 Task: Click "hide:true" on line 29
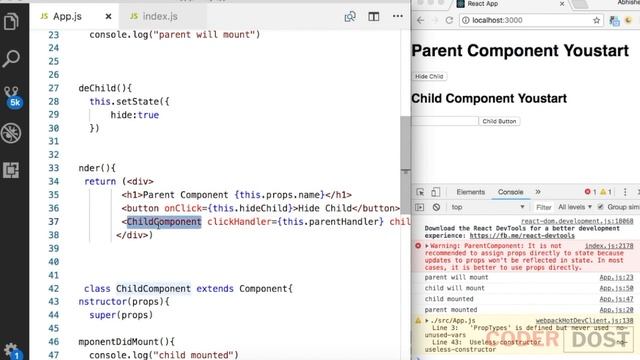tap(135, 115)
